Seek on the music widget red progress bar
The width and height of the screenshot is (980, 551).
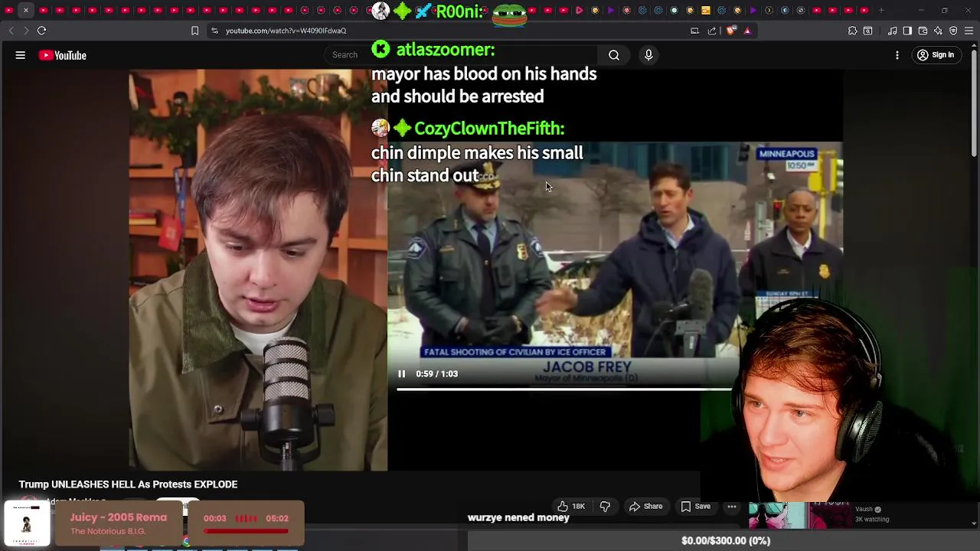click(x=246, y=530)
